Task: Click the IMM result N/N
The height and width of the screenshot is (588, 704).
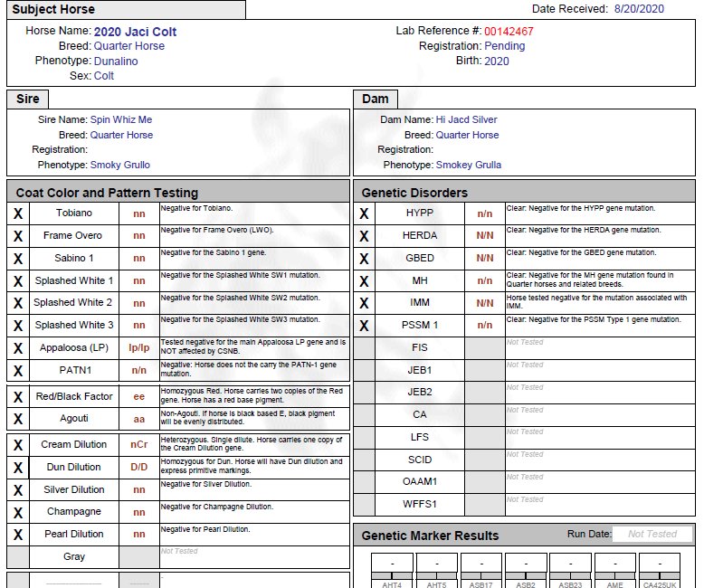Action: pyautogui.click(x=485, y=303)
